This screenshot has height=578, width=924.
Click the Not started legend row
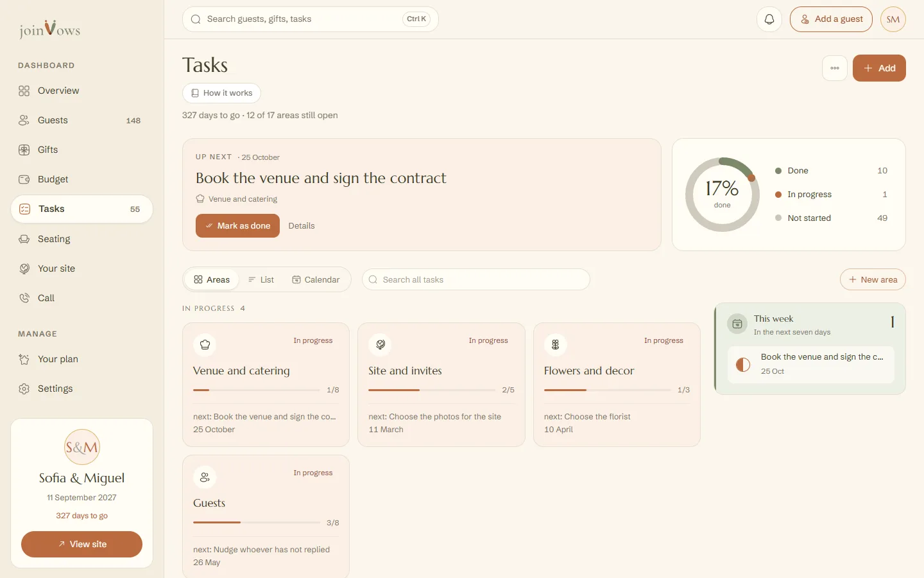pos(831,218)
